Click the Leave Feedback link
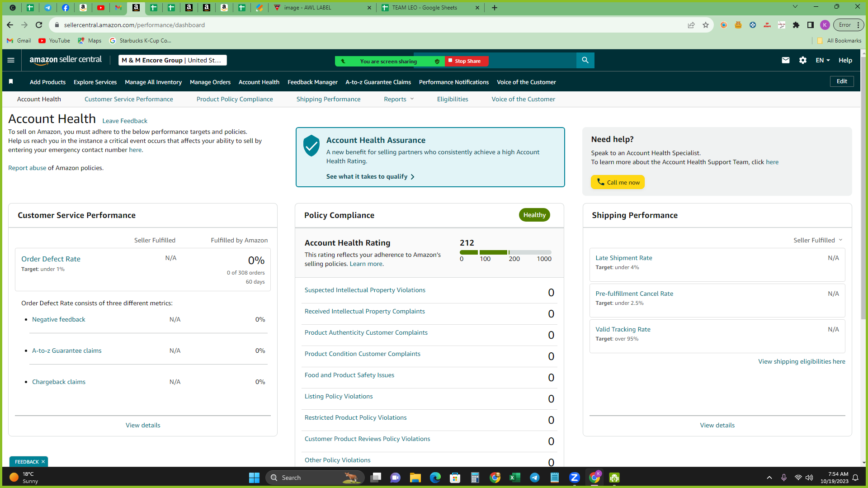Viewport: 868px width, 488px height. pos(125,121)
